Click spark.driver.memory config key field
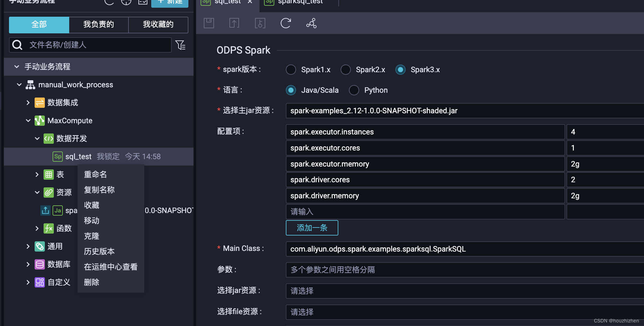644x326 pixels. tap(425, 196)
